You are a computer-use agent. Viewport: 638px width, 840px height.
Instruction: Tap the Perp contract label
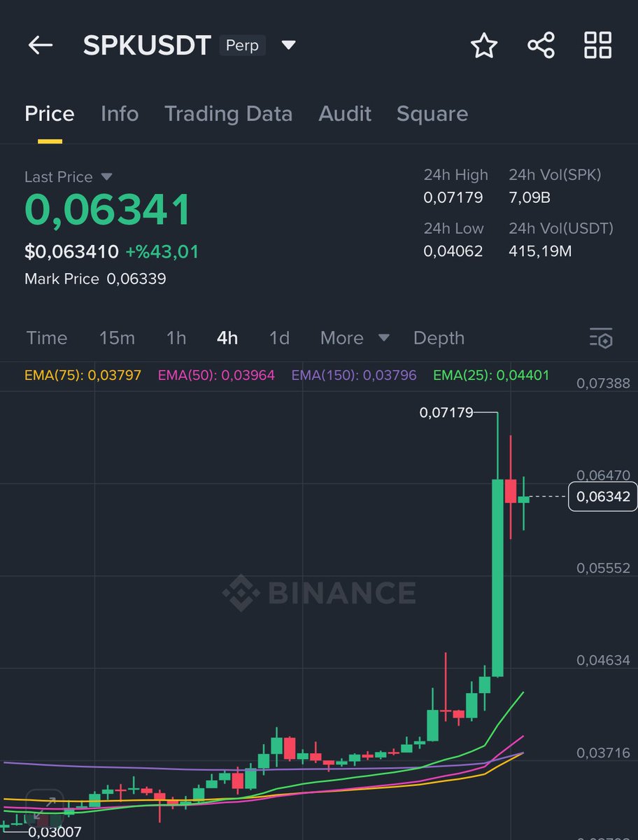242,45
